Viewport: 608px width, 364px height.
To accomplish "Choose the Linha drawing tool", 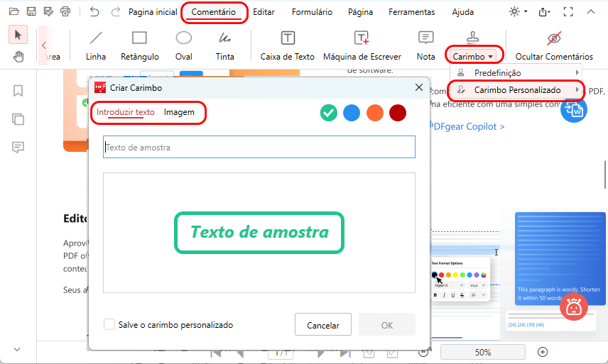I will 96,46.
